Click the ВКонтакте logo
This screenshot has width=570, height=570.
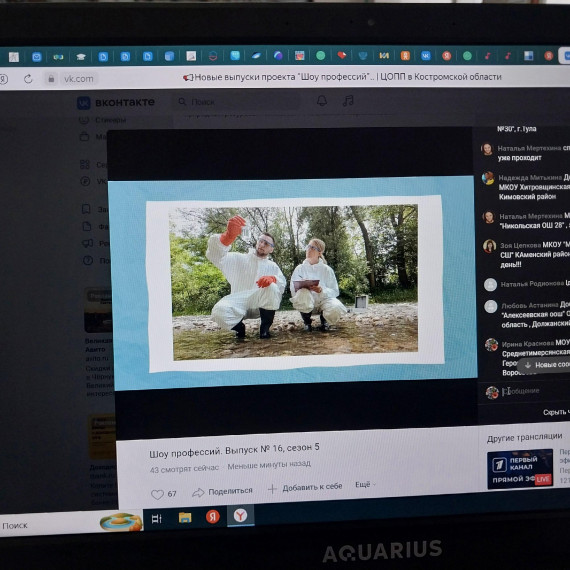(x=116, y=103)
